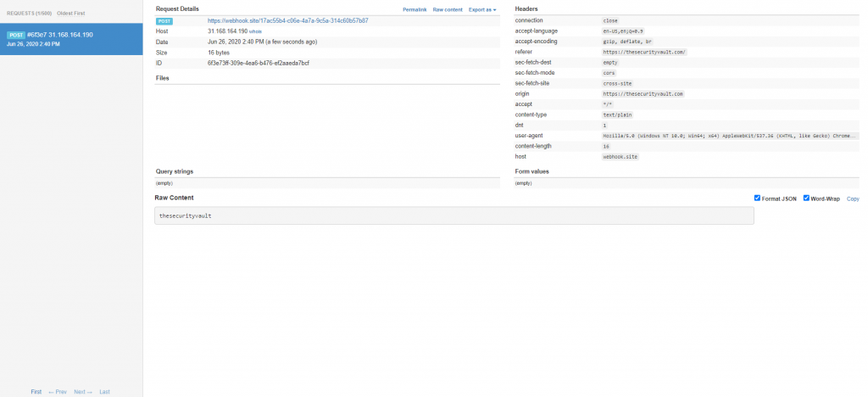
Task: Select the user-agent header value
Action: click(x=731, y=136)
